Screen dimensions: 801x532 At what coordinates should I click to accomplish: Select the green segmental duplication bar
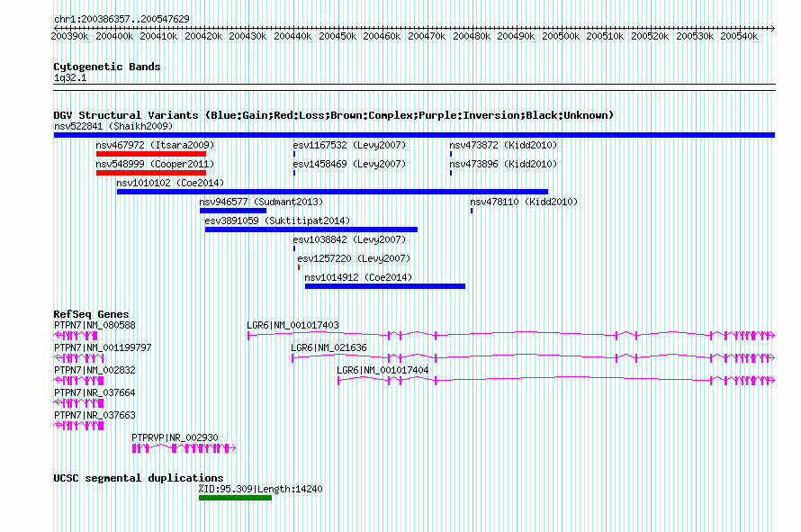[x=235, y=498]
